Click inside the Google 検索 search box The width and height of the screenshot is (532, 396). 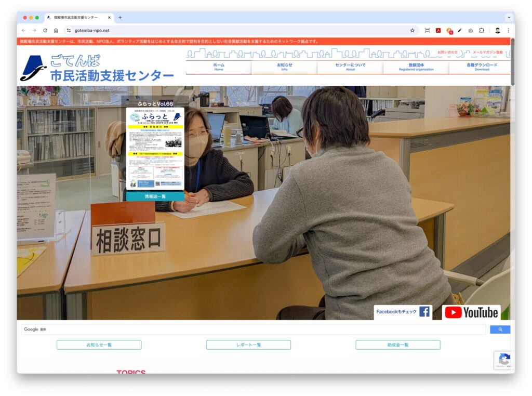[208, 329]
